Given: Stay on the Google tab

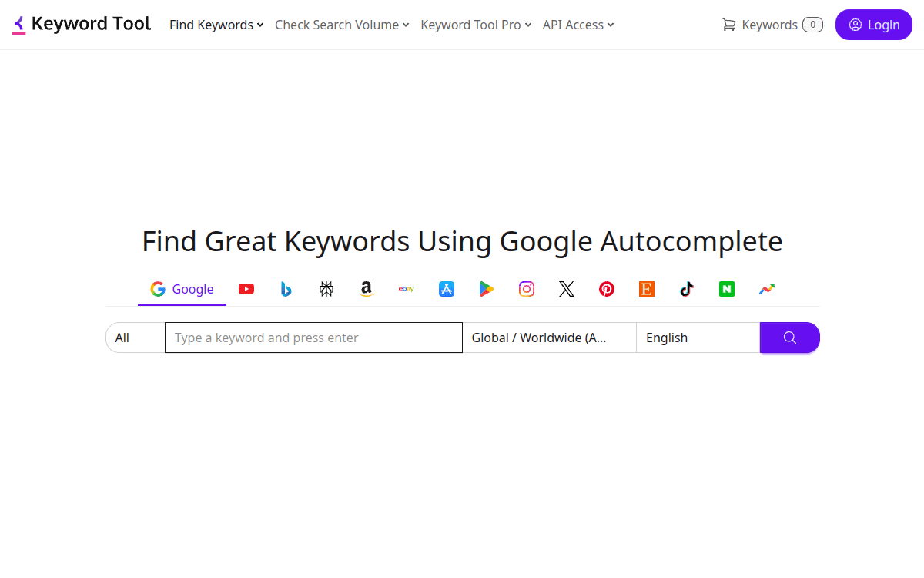Looking at the screenshot, I should (x=182, y=289).
